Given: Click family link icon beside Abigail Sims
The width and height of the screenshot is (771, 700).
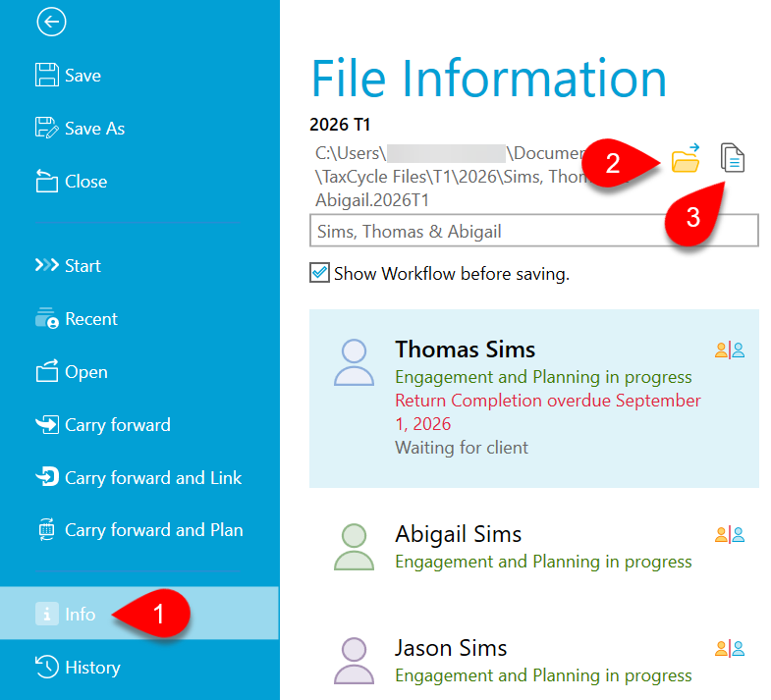Looking at the screenshot, I should 730,534.
